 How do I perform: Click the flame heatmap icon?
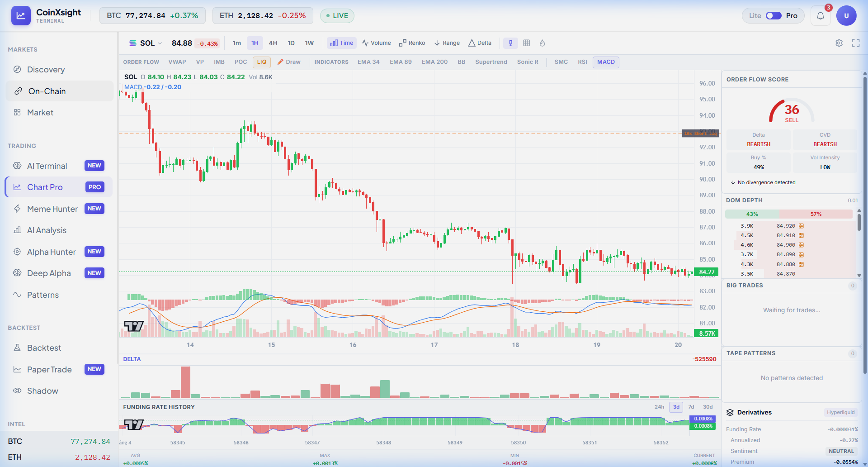(x=542, y=43)
